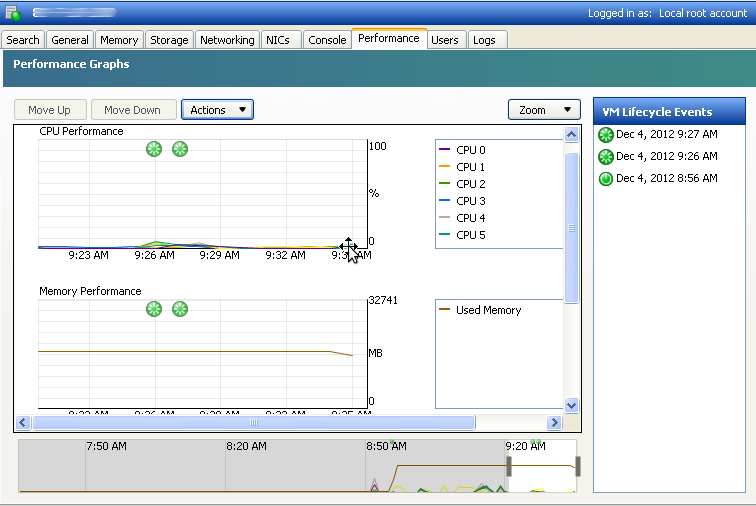
Task: Open the Actions dropdown menu
Action: pos(217,110)
